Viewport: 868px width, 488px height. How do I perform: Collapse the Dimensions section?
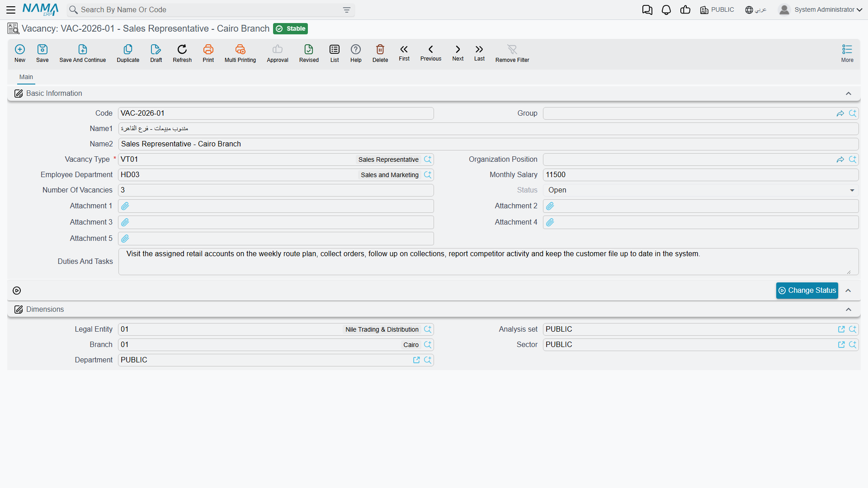[849, 310]
